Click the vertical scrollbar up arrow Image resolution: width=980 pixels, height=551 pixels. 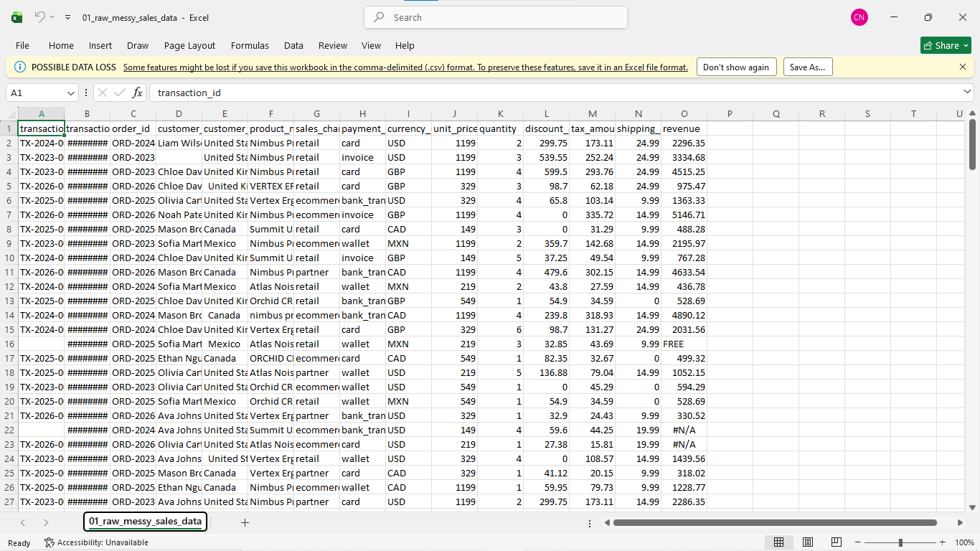point(972,113)
